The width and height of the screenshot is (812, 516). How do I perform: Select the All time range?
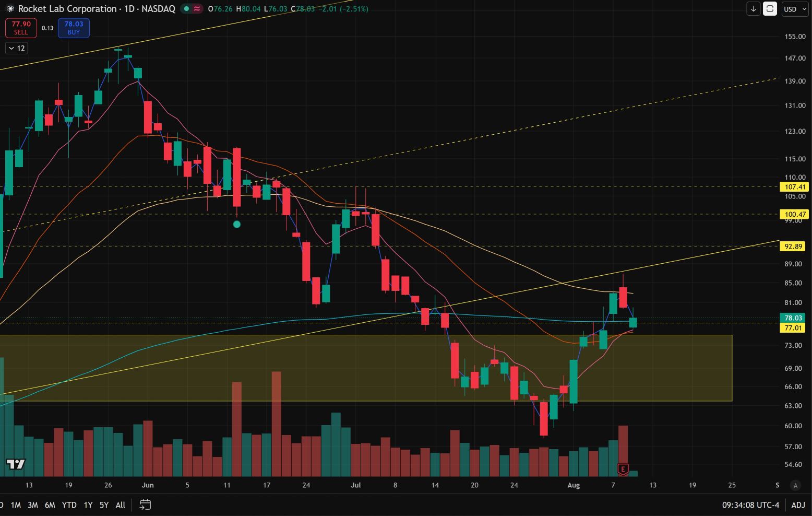tap(120, 505)
